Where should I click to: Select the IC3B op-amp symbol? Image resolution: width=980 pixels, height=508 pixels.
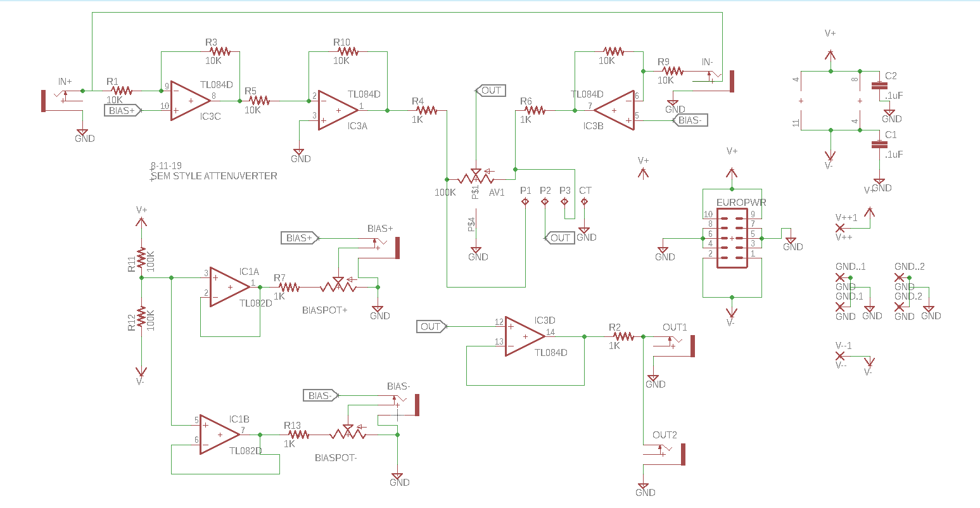tap(616, 110)
